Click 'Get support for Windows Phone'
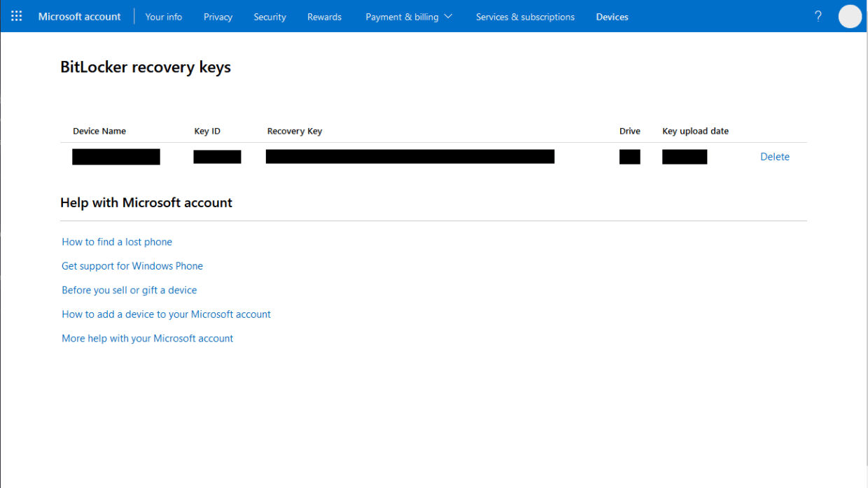Image resolution: width=868 pixels, height=488 pixels. (132, 266)
